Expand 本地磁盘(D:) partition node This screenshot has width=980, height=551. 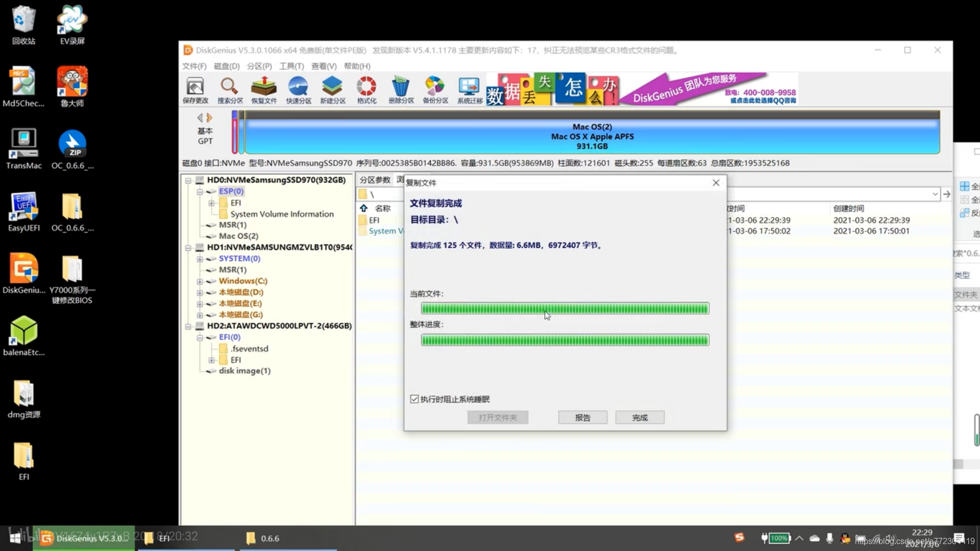coord(200,292)
